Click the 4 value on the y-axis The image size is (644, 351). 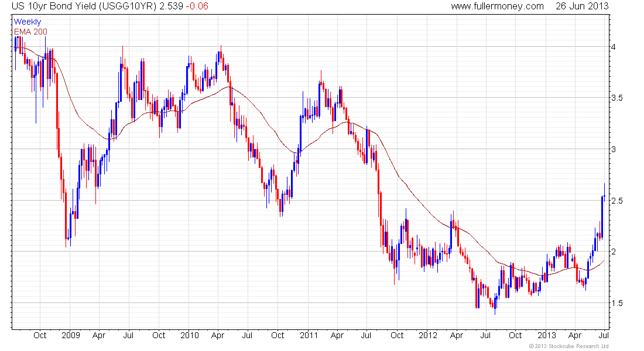point(614,47)
